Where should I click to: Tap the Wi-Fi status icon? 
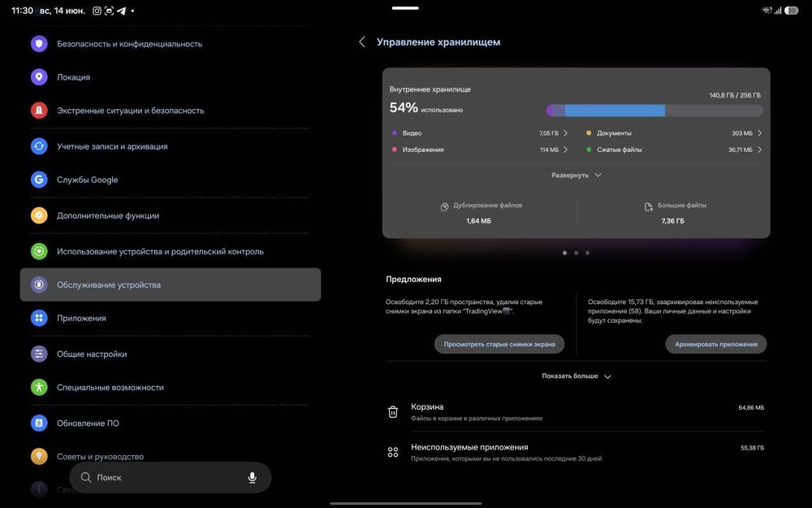click(x=767, y=11)
